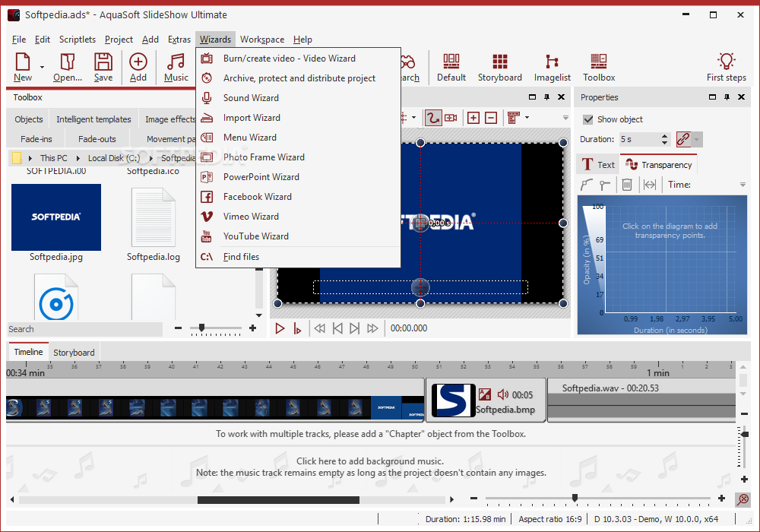The image size is (760, 532).
Task: Toggle the duration link chain button
Action: coord(683,140)
